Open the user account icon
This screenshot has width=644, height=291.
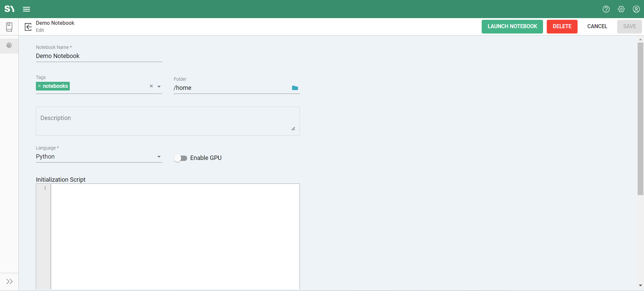click(x=636, y=9)
